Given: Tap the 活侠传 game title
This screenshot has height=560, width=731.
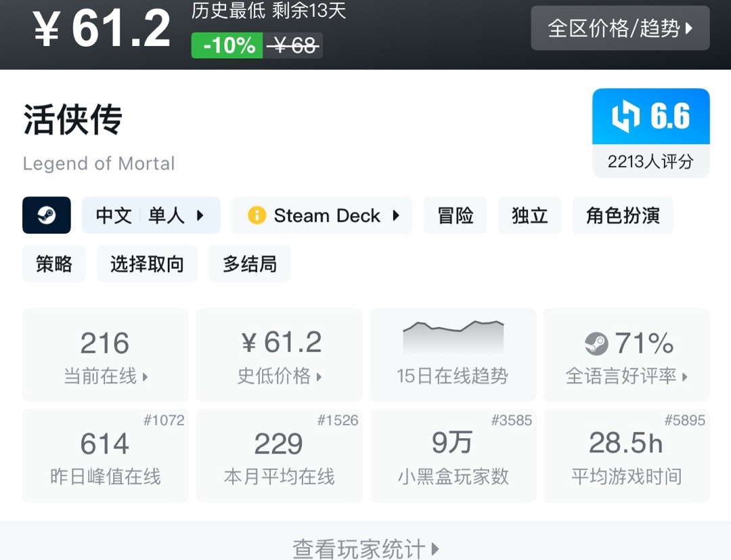Looking at the screenshot, I should (x=72, y=119).
